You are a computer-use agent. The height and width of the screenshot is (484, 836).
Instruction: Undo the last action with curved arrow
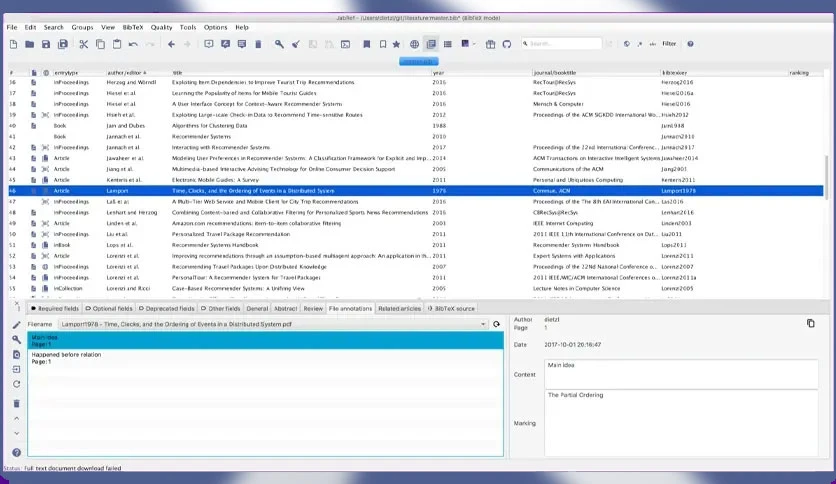[x=133, y=44]
